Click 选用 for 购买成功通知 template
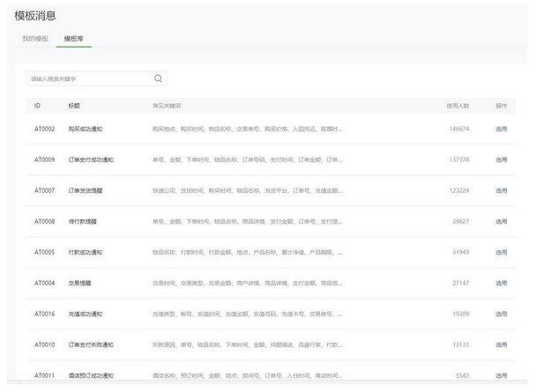This screenshot has width=545, height=392. pos(501,129)
